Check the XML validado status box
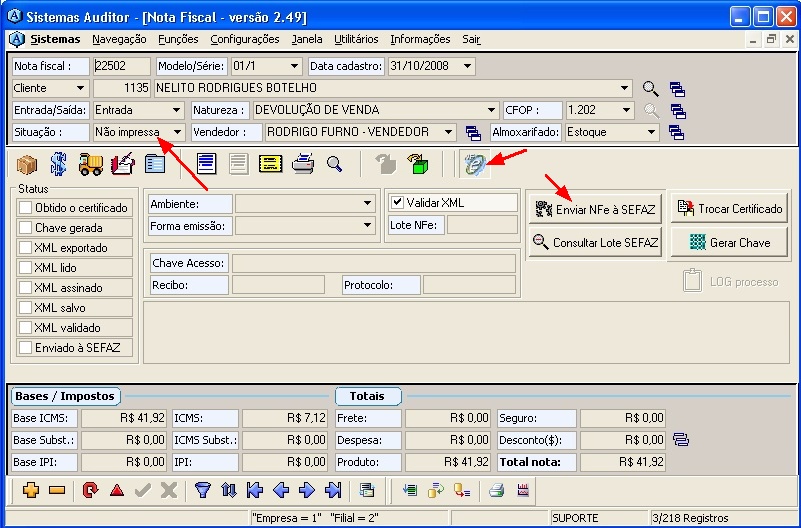This screenshot has height=528, width=801. tap(26, 327)
